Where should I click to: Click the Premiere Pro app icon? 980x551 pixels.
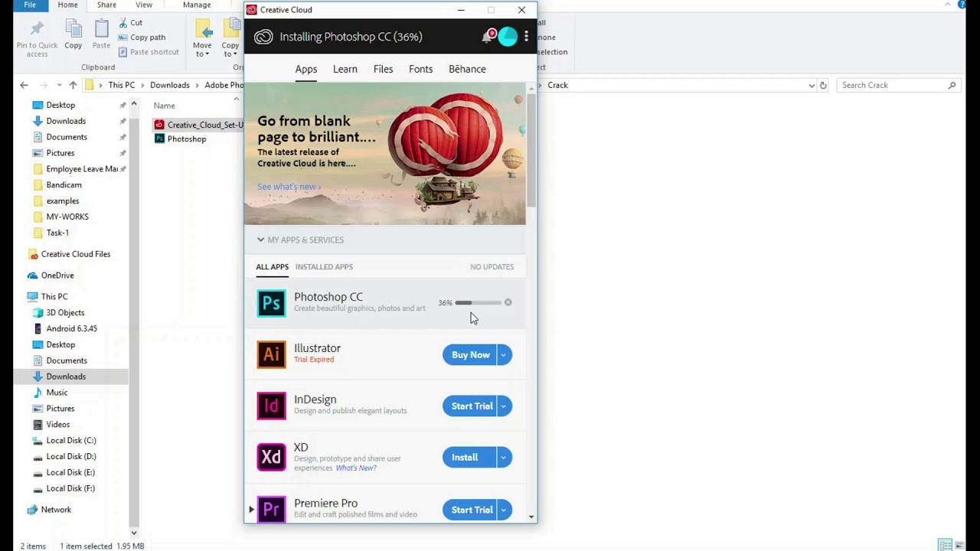click(x=271, y=509)
